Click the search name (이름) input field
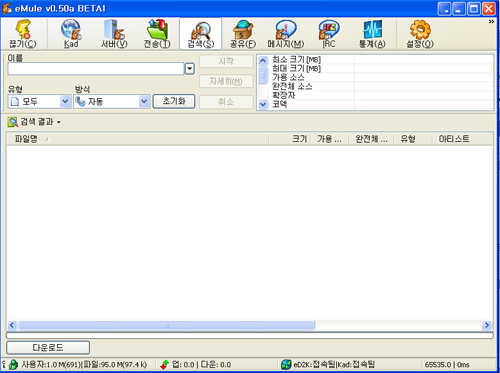Image resolution: width=500 pixels, height=373 pixels. tap(96, 69)
